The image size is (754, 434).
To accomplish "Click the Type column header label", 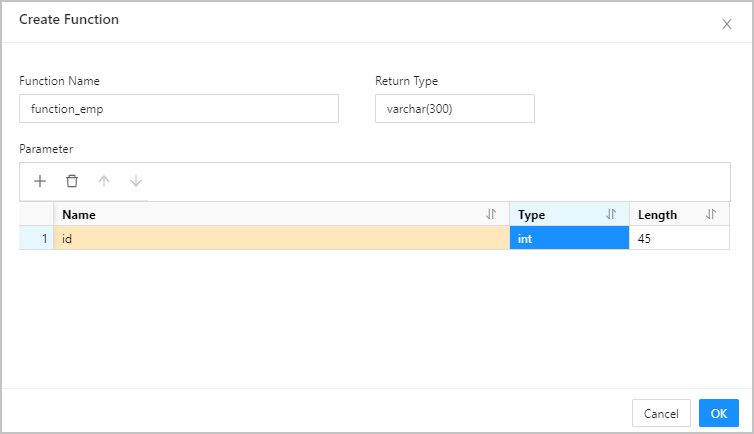I will 531,214.
